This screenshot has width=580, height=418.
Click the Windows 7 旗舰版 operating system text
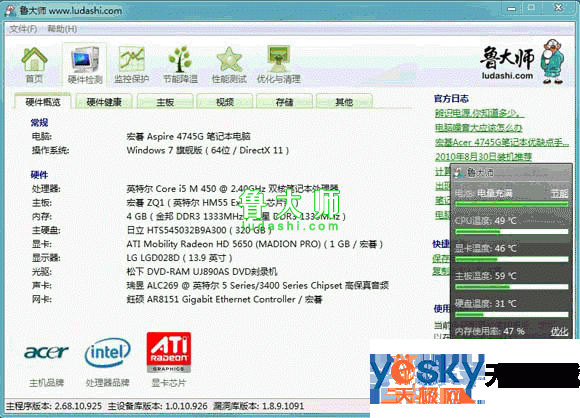pos(208,150)
